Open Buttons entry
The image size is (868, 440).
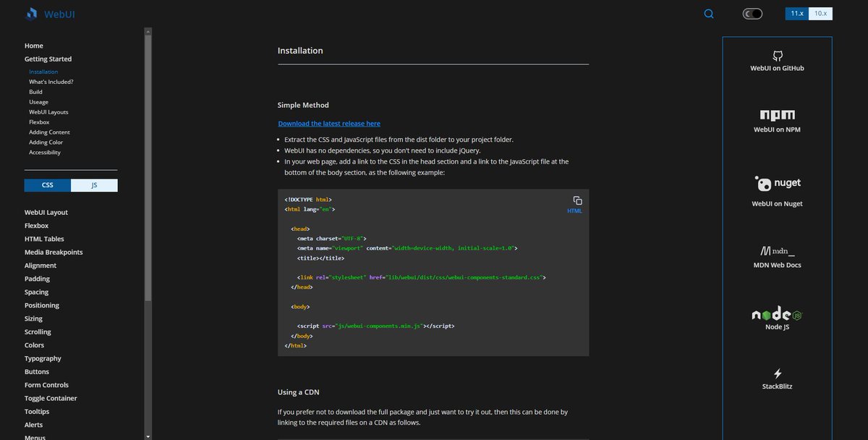pos(37,372)
